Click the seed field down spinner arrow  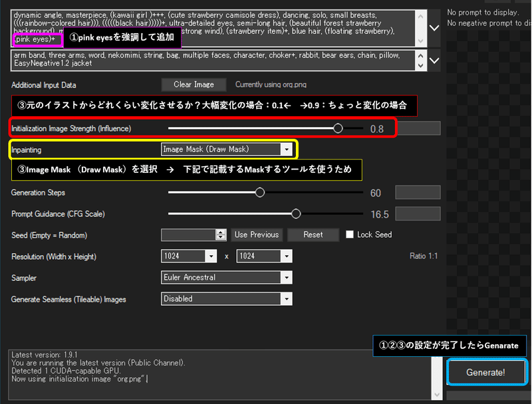click(x=221, y=237)
